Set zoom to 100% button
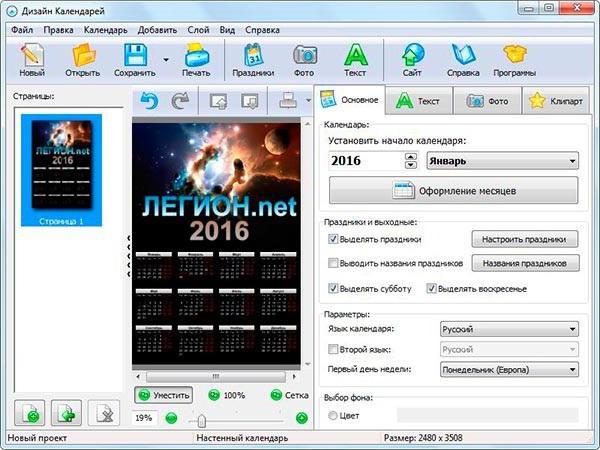The height and width of the screenshot is (450, 600). point(227,395)
